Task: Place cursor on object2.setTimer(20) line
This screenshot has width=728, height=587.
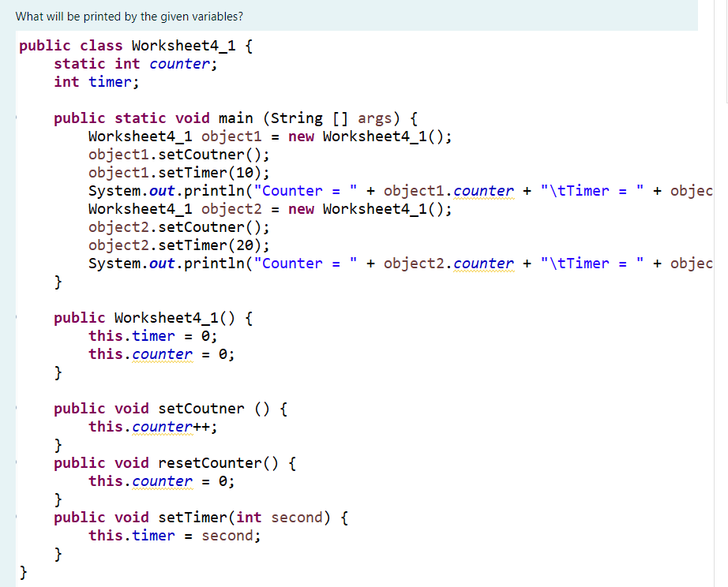Action: (178, 245)
